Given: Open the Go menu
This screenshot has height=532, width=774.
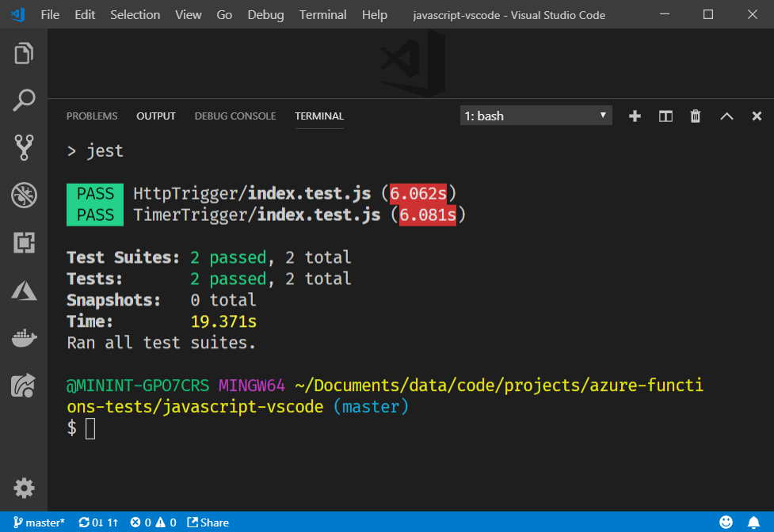Looking at the screenshot, I should point(224,15).
